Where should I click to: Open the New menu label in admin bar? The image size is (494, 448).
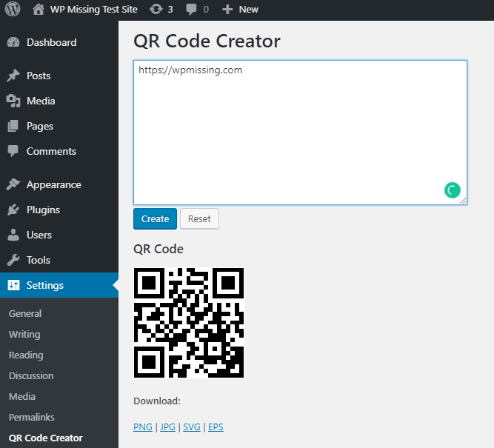249,10
